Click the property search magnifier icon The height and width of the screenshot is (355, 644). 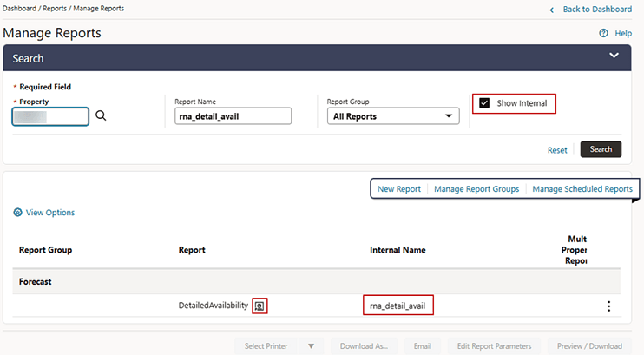point(101,115)
